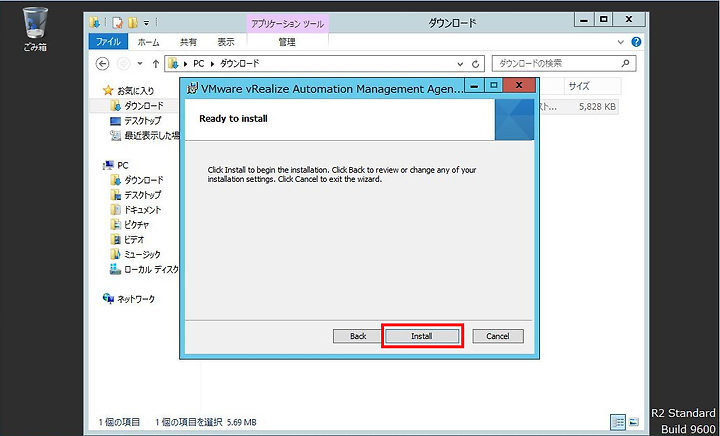This screenshot has width=720, height=436.
Task: Click the folder icon in address bar
Action: point(173,63)
